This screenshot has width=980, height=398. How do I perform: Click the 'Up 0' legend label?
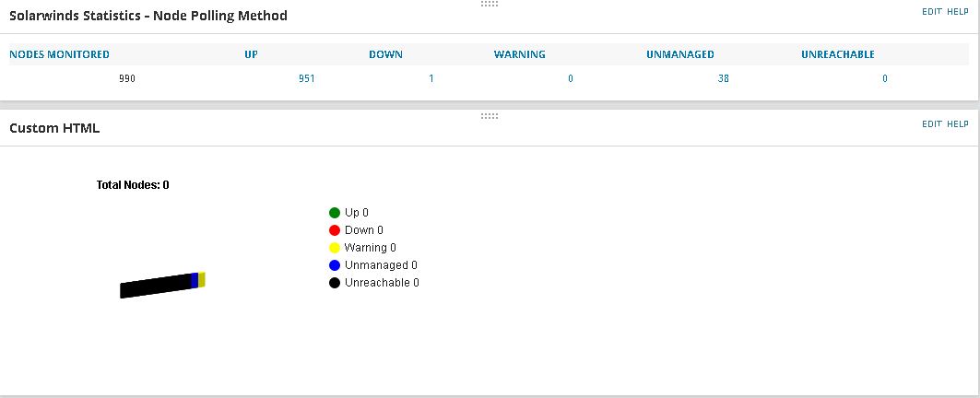click(x=356, y=213)
